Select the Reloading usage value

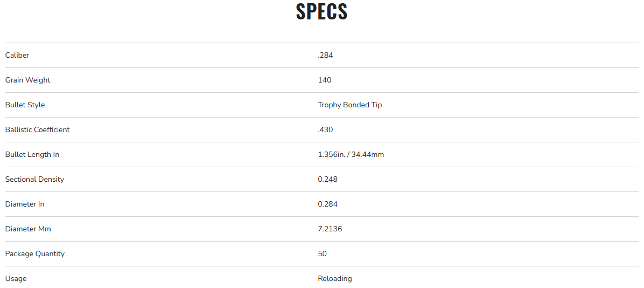[x=335, y=278]
